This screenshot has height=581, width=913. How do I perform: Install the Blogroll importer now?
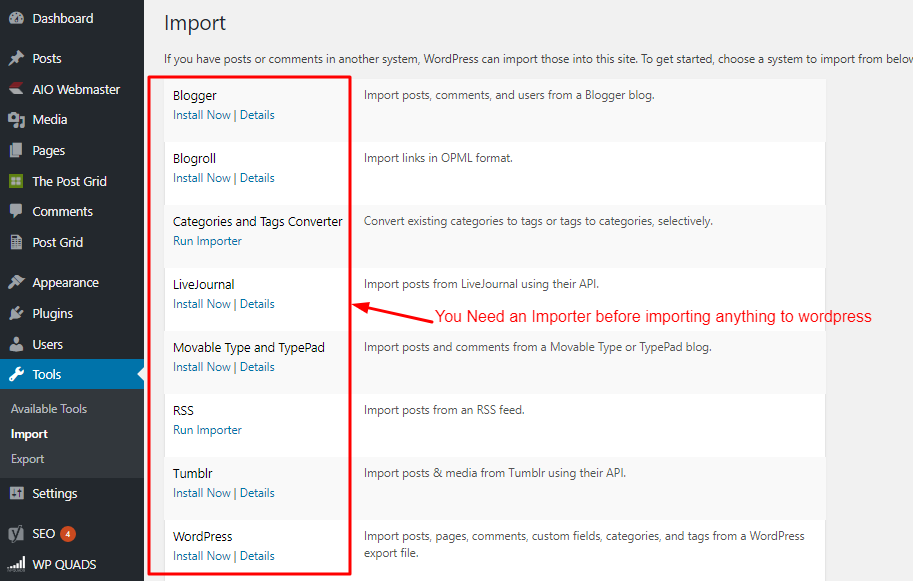coord(201,178)
